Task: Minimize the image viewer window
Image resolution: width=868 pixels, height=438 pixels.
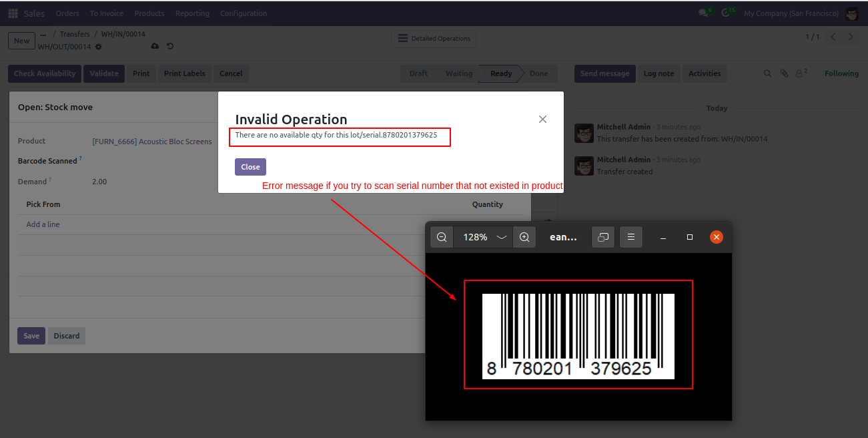Action: click(x=663, y=237)
